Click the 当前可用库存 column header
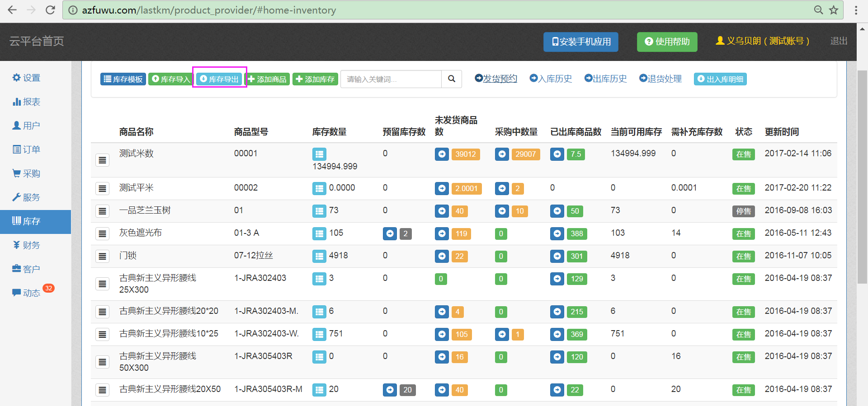This screenshot has width=868, height=406. [636, 132]
